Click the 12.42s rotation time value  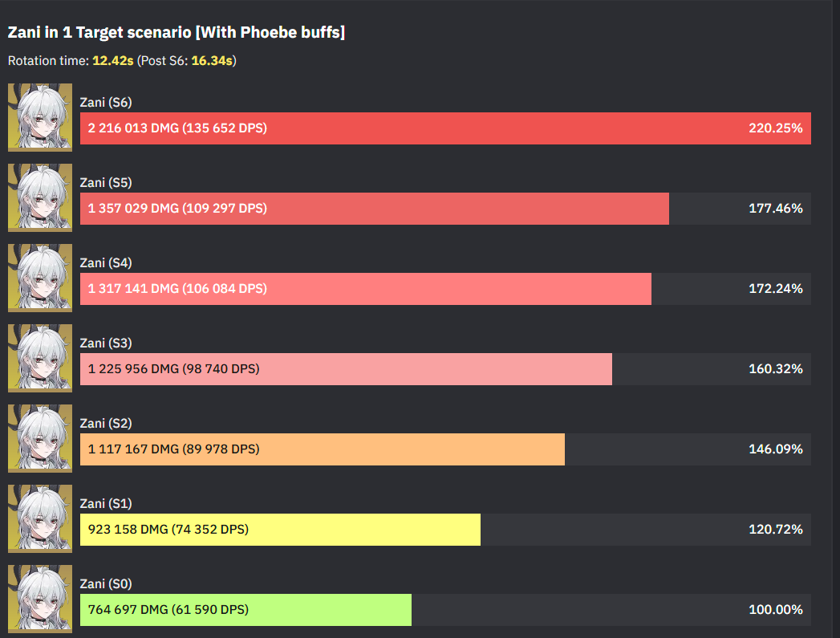[x=113, y=61]
